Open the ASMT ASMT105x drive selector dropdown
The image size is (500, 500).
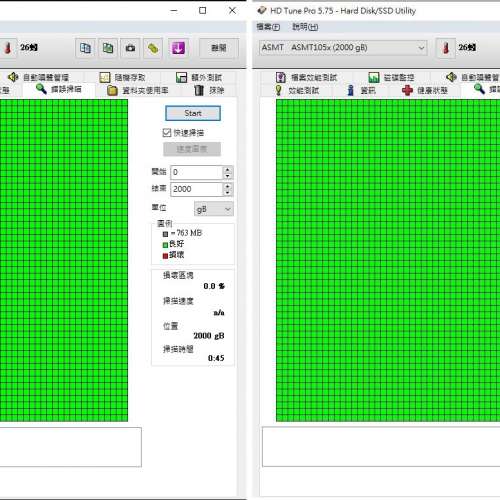343,48
